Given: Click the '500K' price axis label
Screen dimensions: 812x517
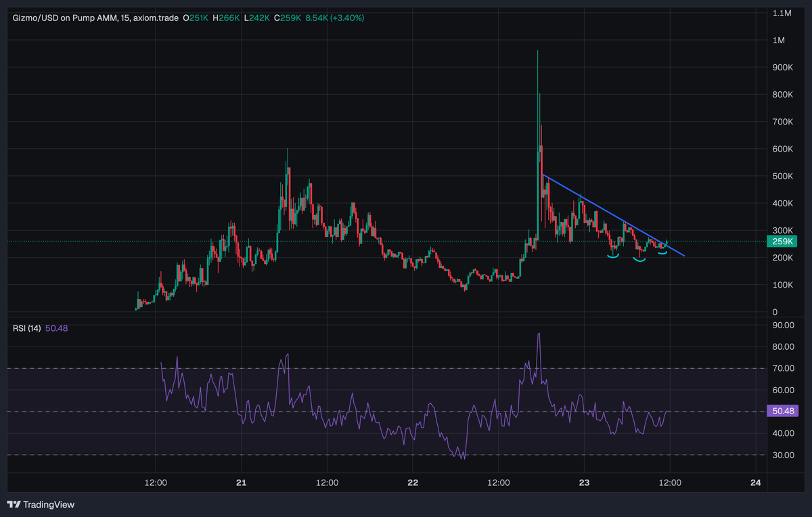Looking at the screenshot, I should 782,176.
